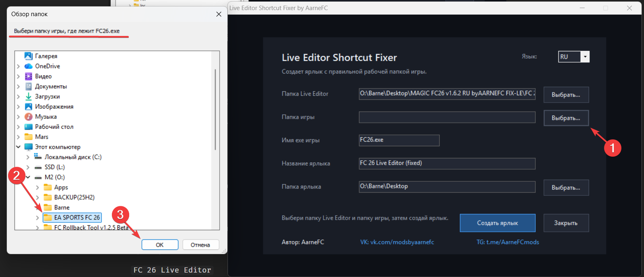Click Выбрать for Папка Live Editor
Viewport: 644px width, 277px height.
(x=566, y=94)
